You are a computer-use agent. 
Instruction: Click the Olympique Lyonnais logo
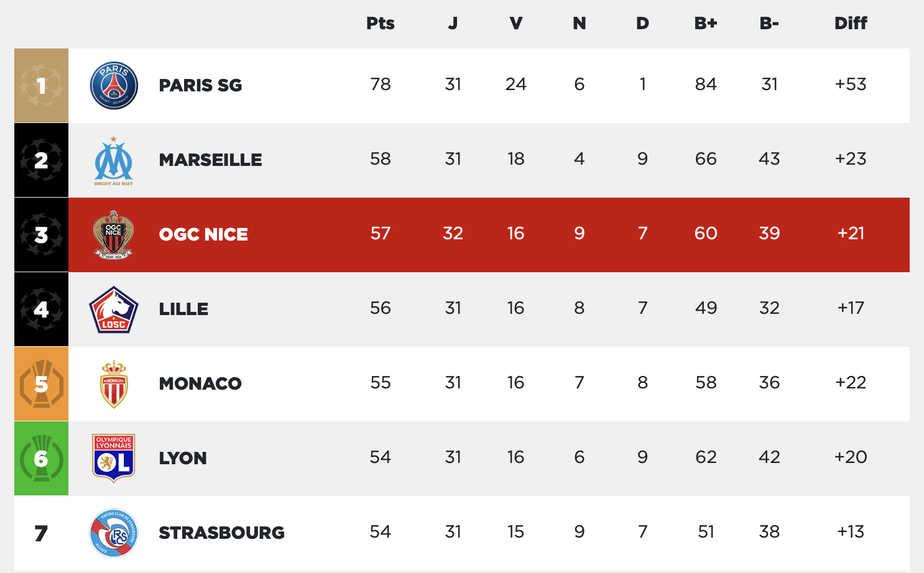(114, 459)
